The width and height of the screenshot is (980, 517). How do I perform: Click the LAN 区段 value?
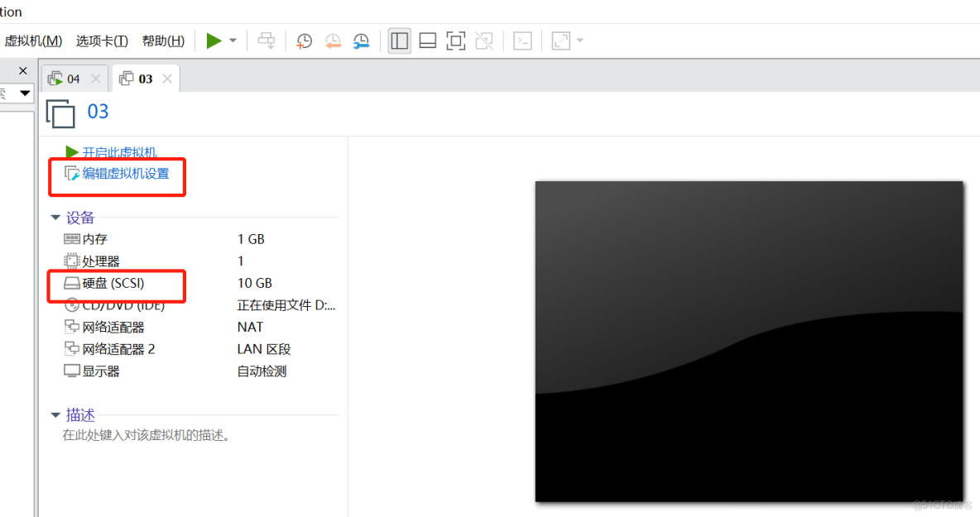(x=264, y=349)
